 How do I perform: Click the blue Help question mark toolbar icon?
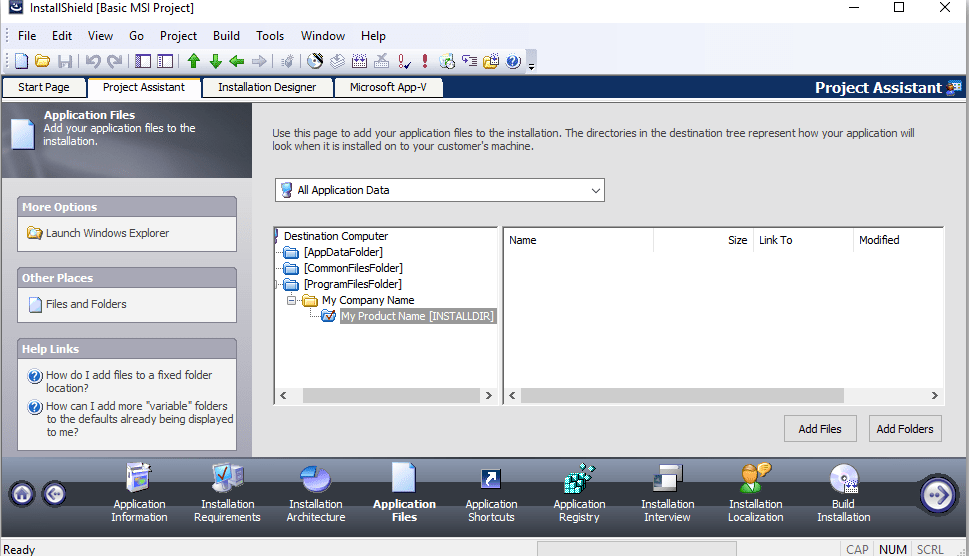pyautogui.click(x=513, y=61)
